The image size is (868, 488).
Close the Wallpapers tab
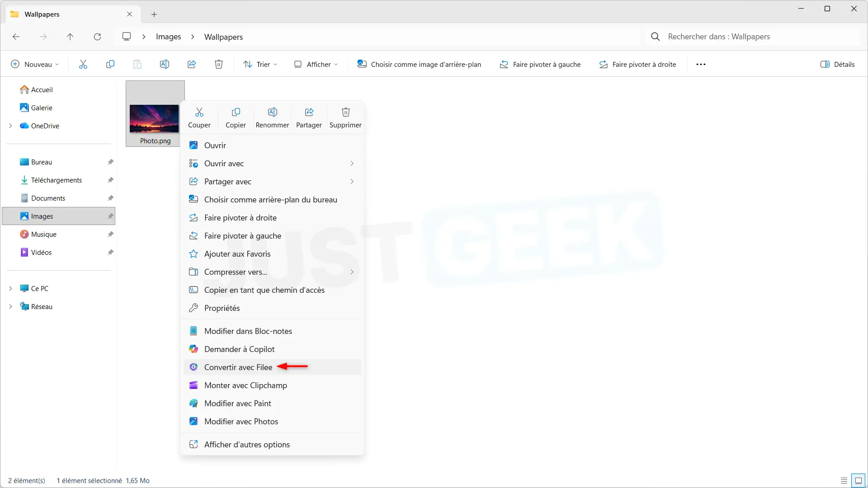pyautogui.click(x=130, y=14)
